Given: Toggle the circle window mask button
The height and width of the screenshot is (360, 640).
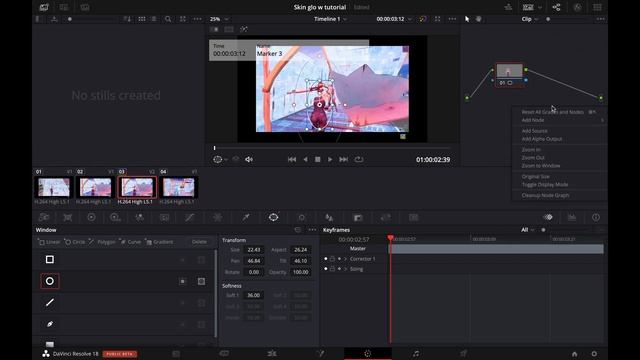Looking at the screenshot, I should (x=201, y=281).
